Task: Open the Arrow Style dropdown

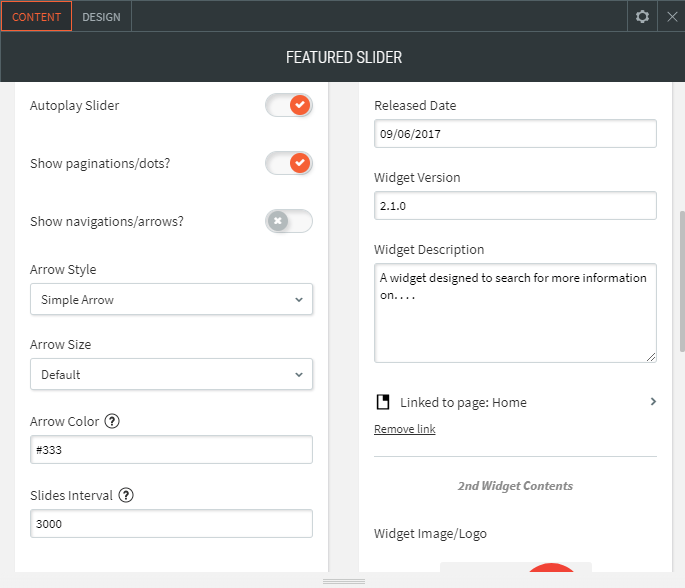Action: pos(171,299)
